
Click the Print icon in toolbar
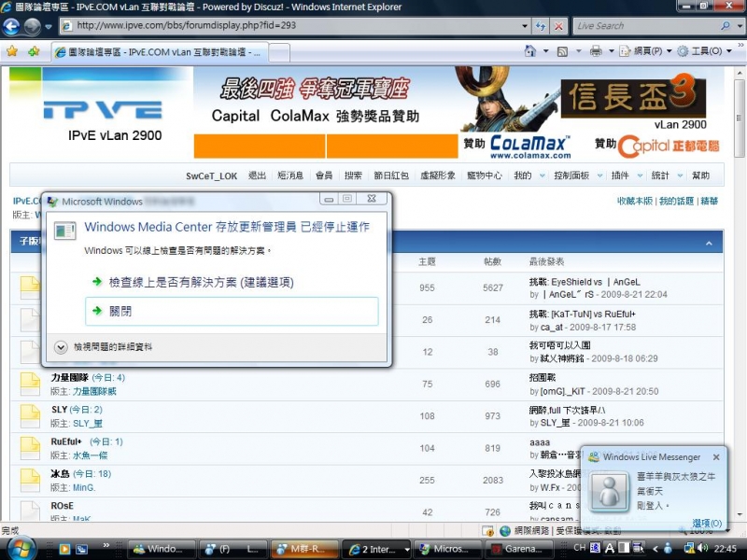[x=596, y=51]
